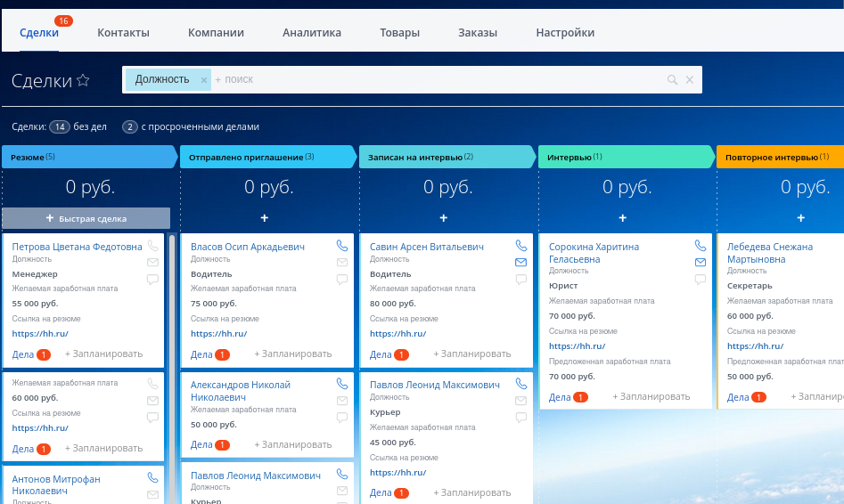This screenshot has height=504, width=844.
Task: Open the Контакты tab
Action: pyautogui.click(x=123, y=33)
